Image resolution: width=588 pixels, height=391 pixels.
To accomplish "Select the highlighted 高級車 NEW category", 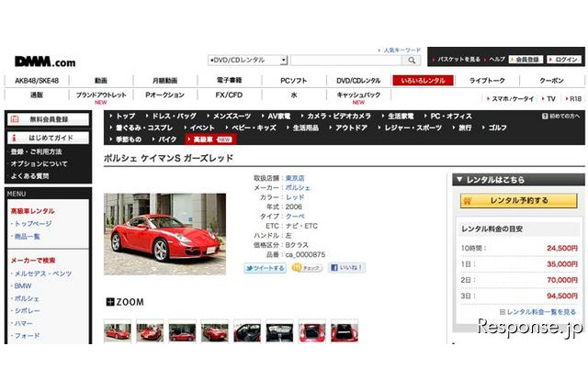I will (210, 140).
